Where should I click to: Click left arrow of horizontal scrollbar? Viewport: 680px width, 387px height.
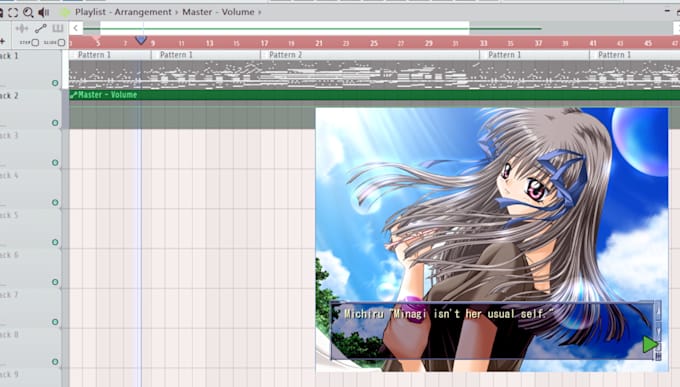75,29
